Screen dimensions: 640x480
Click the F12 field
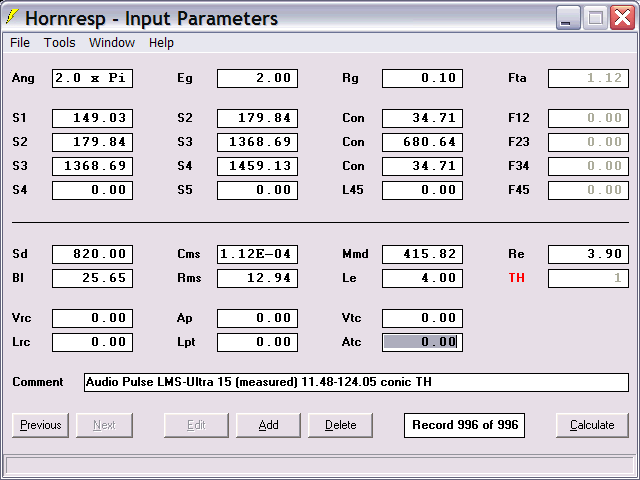click(588, 118)
